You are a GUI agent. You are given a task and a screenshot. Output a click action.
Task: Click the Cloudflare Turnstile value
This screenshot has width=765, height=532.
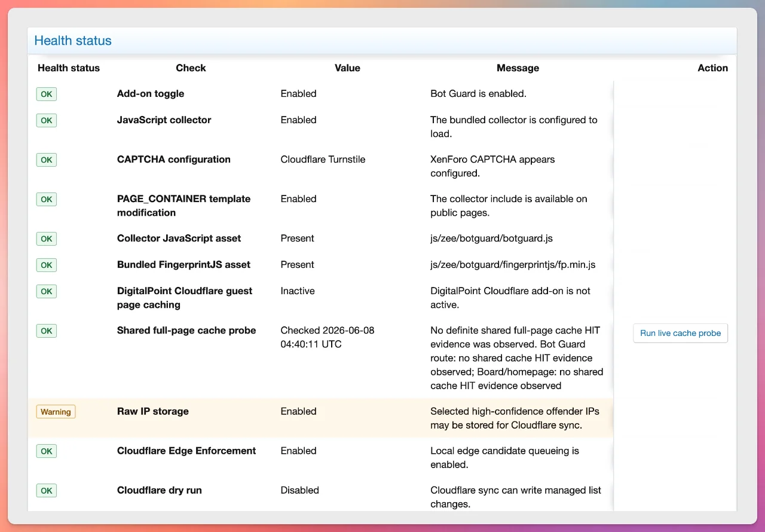pos(323,159)
